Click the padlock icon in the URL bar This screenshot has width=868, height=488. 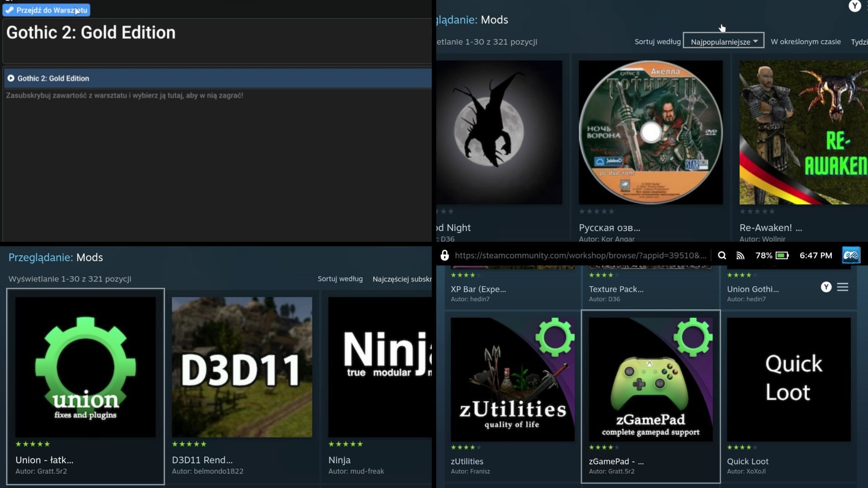point(445,256)
